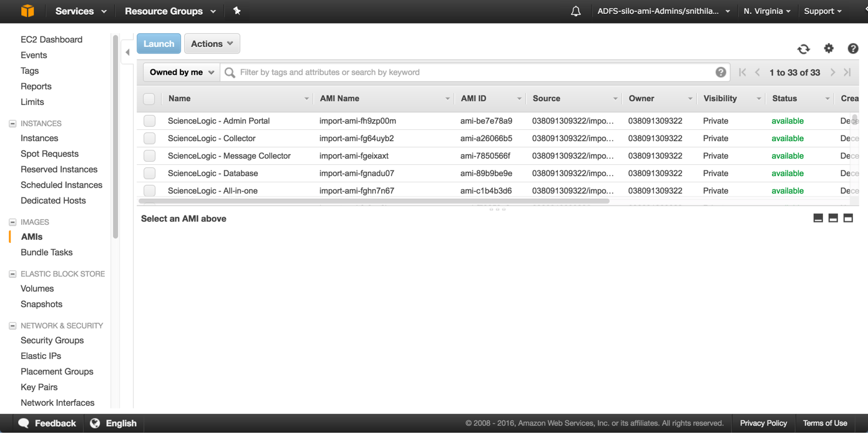Open the account ADFS-silo-ami-Admins dropdown
This screenshot has height=434, width=868.
[663, 11]
